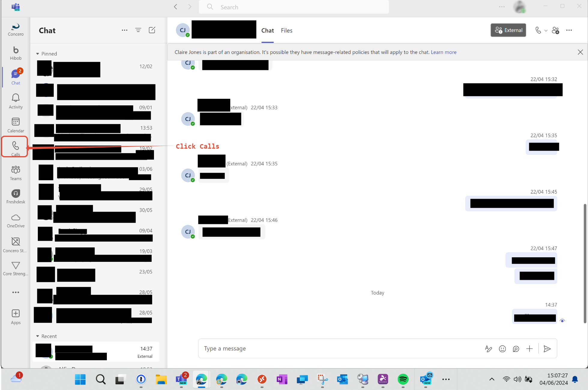Click the new chat compose icon
Image resolution: width=588 pixels, height=390 pixels.
tap(152, 30)
